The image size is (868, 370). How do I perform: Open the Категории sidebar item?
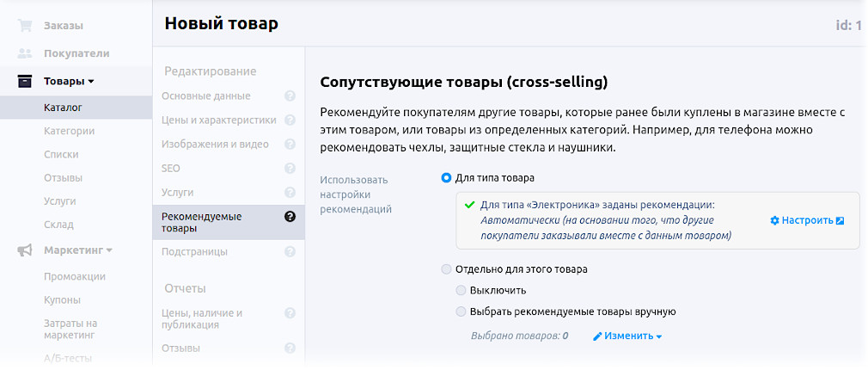click(69, 132)
